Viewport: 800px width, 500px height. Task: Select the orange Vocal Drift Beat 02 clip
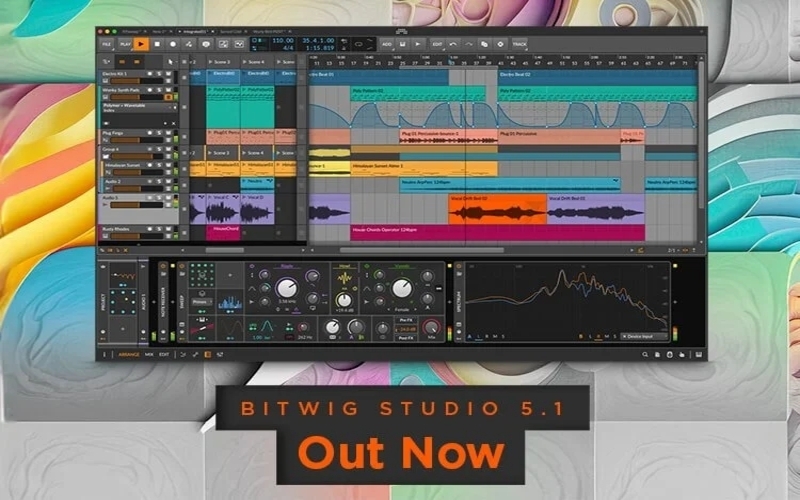coord(497,209)
